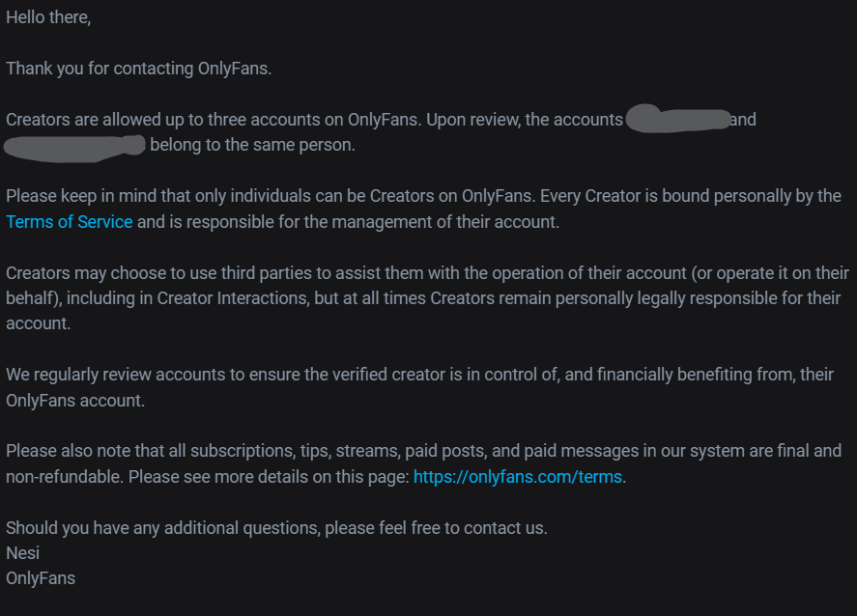Click the 'Hello there,' greeting line
This screenshot has height=616, width=857.
(48, 18)
